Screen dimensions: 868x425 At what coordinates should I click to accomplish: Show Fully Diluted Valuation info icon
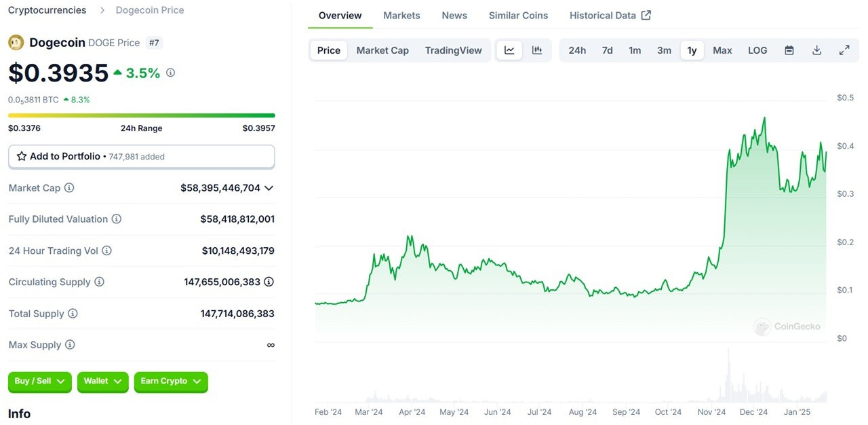pos(117,219)
